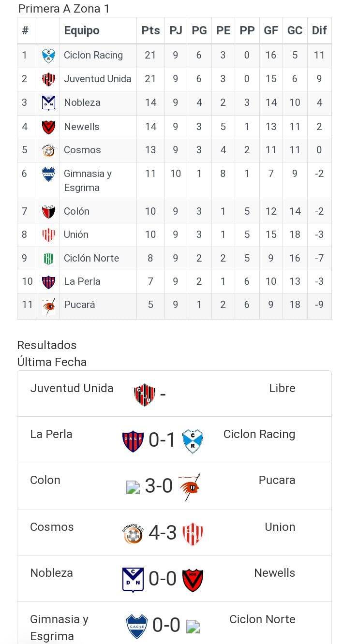Click the Colón crest in standings table
Viewport: 343px width, 644px height.
click(x=48, y=211)
